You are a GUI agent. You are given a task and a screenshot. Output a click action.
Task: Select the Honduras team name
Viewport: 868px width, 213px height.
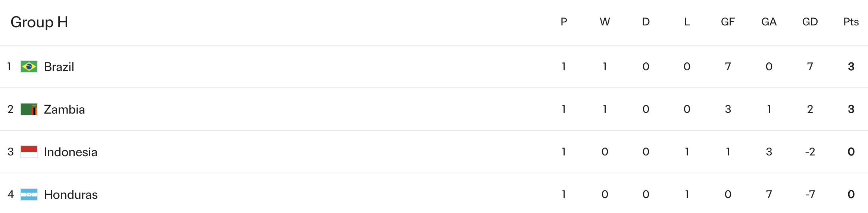[71, 194]
